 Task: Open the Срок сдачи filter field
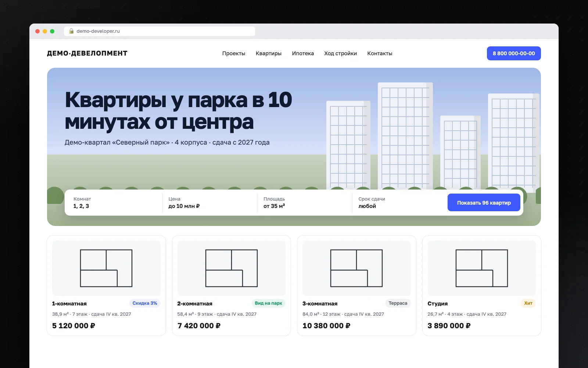(400, 202)
